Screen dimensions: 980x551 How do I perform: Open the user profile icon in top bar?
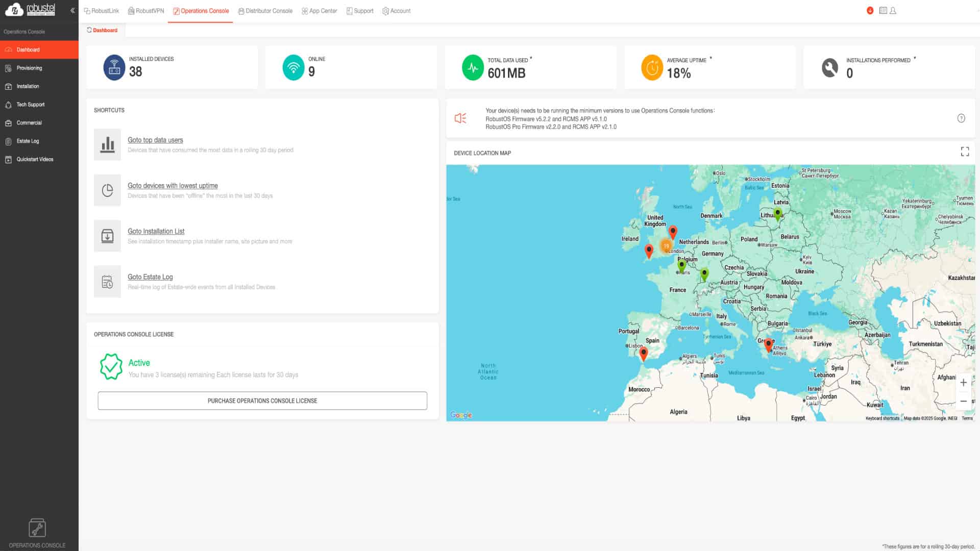[893, 10]
